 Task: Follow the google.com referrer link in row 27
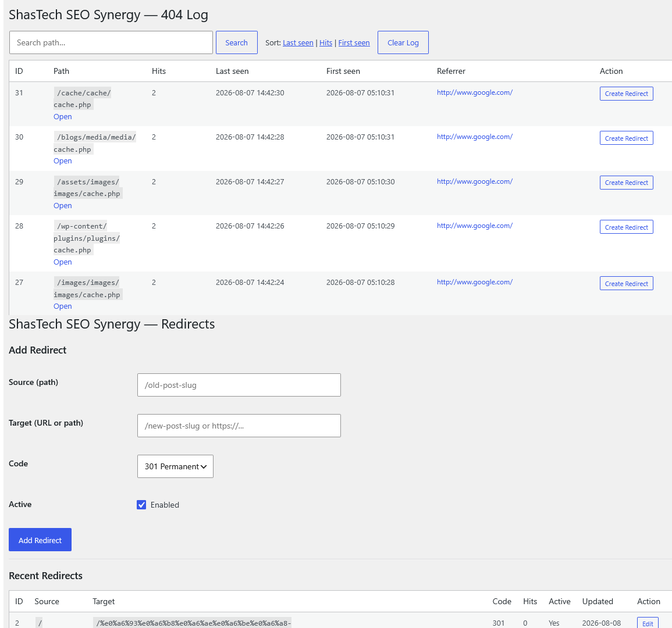(x=474, y=282)
